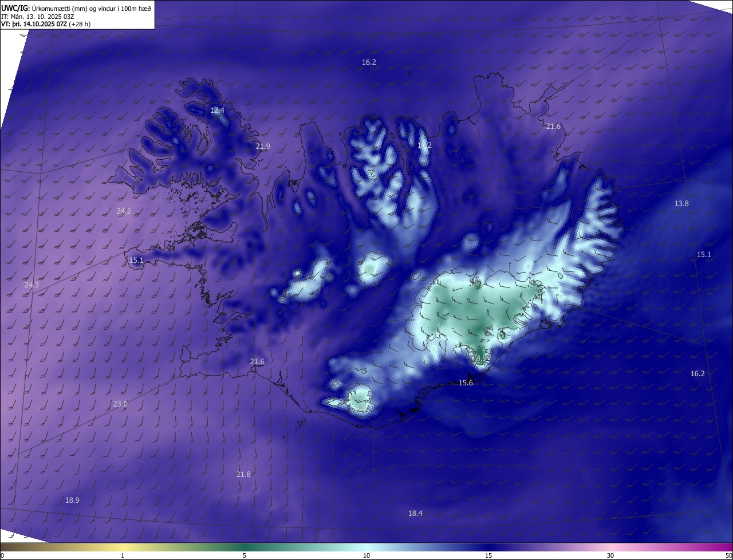Click the colorbar tick labelled 5
Screen dimensions: 733x560
click(x=245, y=555)
